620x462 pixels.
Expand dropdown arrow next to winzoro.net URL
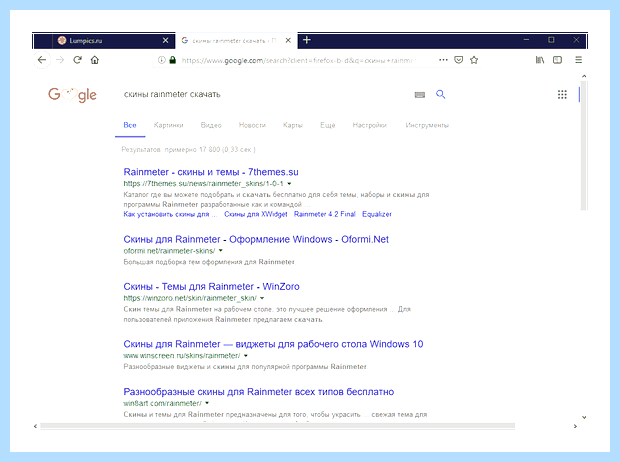click(x=262, y=298)
